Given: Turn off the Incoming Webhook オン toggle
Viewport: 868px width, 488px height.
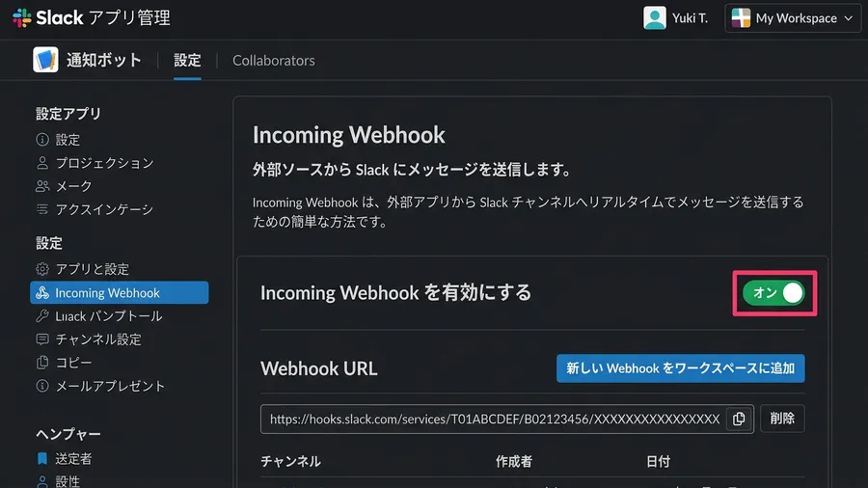Looking at the screenshot, I should coord(773,292).
